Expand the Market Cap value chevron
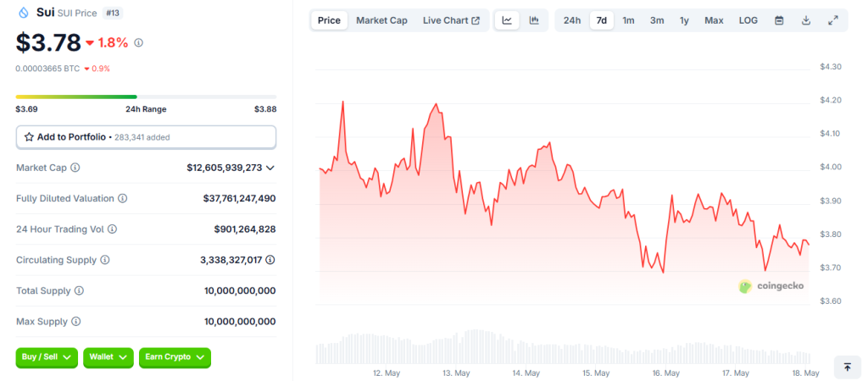The height and width of the screenshot is (381, 868). pyautogui.click(x=270, y=168)
